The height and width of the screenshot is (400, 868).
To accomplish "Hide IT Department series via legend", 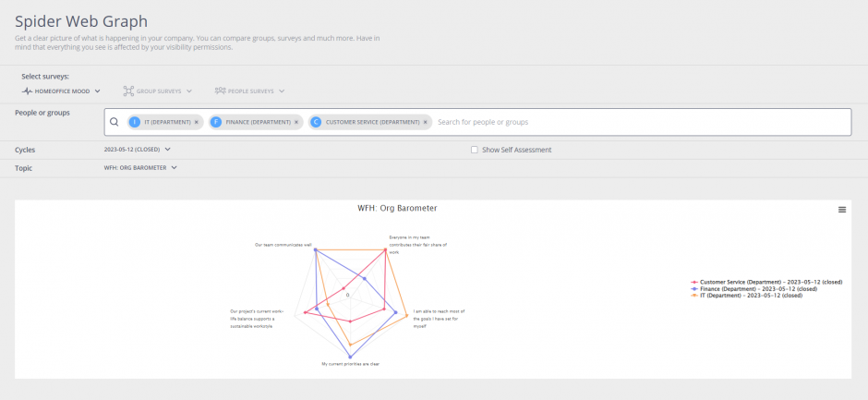I will (x=747, y=296).
